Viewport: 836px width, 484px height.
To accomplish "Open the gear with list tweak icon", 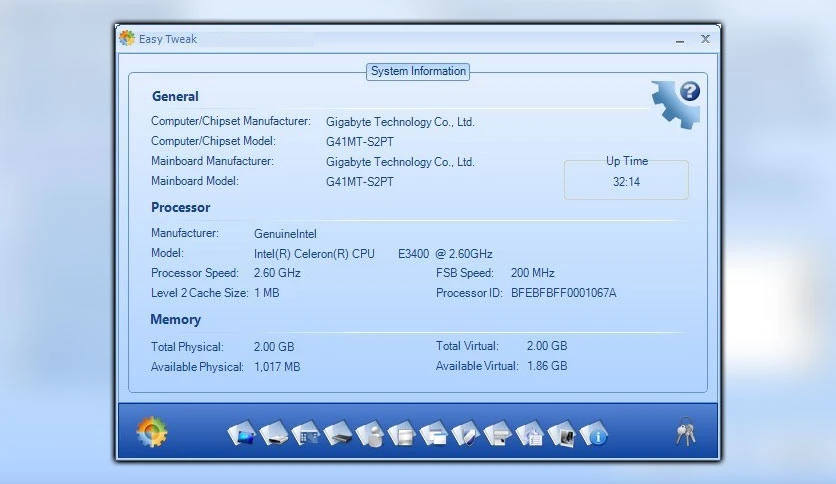I will click(530, 433).
